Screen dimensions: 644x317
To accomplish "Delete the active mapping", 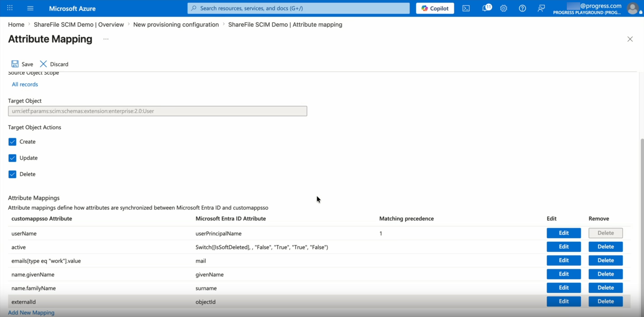I will coord(606,247).
